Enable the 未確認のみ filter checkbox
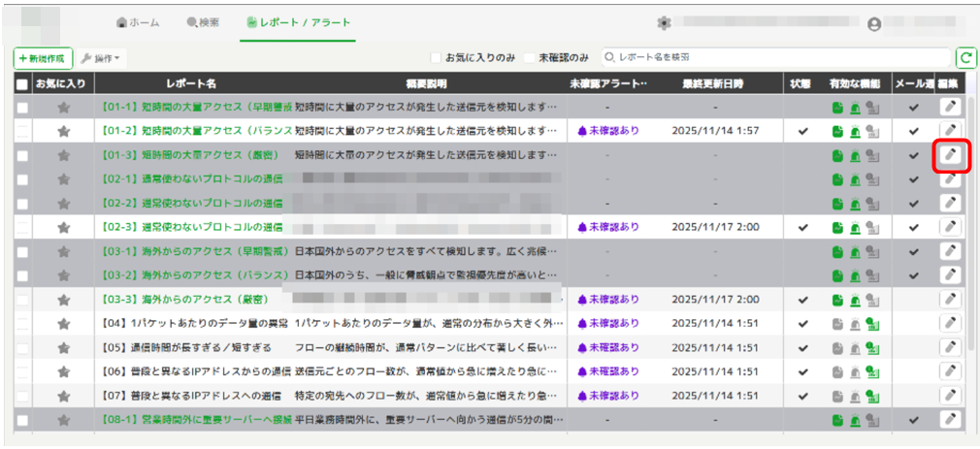This screenshot has height=449, width=980. (x=530, y=58)
